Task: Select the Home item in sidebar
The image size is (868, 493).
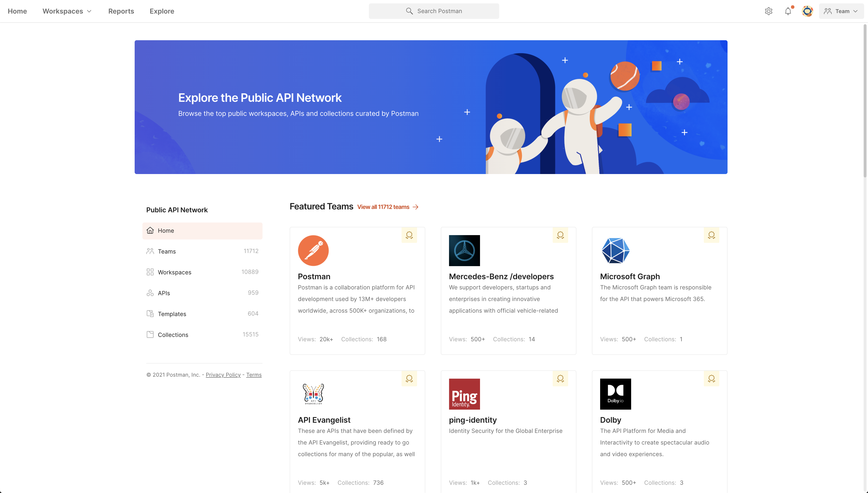Action: pyautogui.click(x=202, y=231)
